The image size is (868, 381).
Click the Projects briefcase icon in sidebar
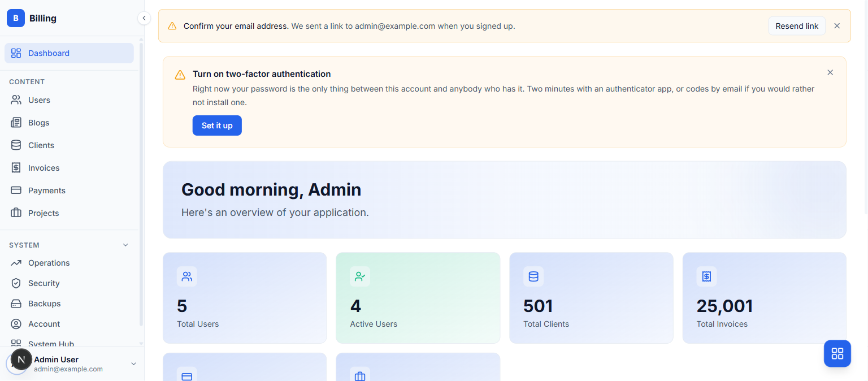tap(16, 213)
